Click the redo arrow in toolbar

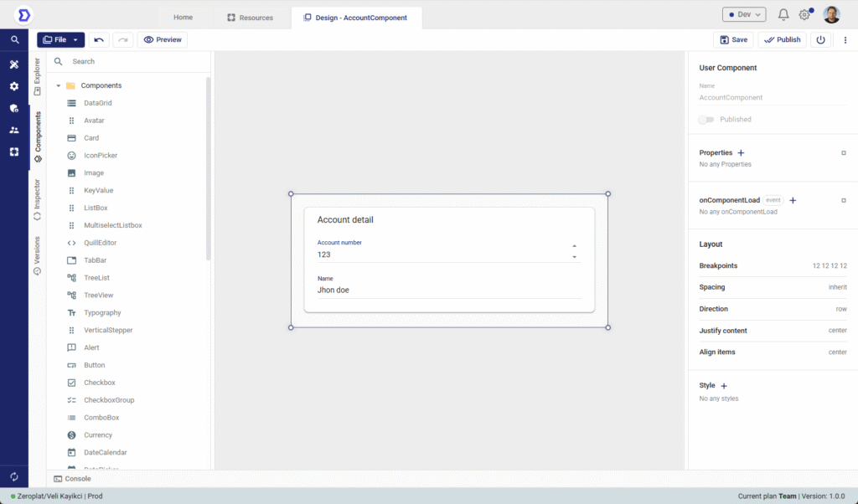coord(122,39)
